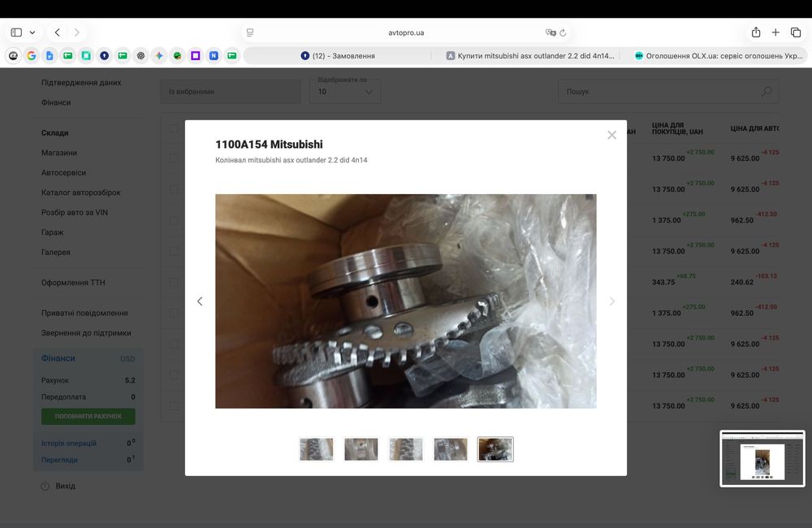Open the tab group dropdown chevron
Screen dimensions: 812x528
tap(32, 32)
